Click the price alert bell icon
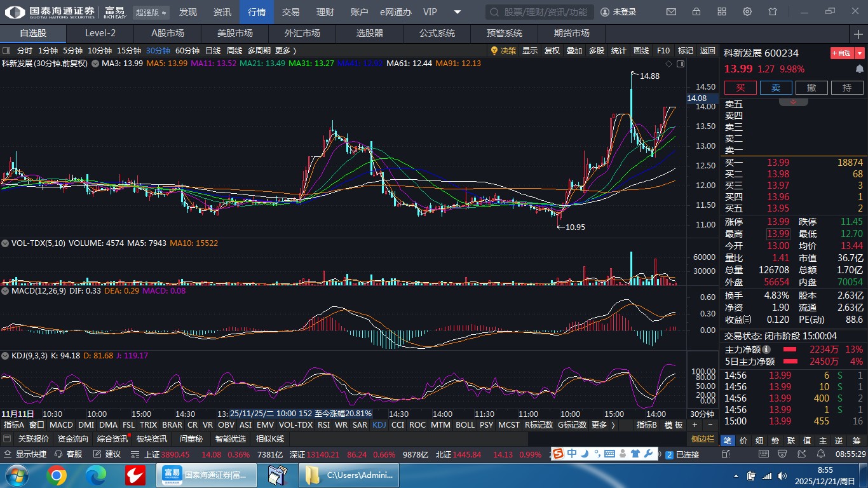The image size is (868, 488). (x=860, y=69)
